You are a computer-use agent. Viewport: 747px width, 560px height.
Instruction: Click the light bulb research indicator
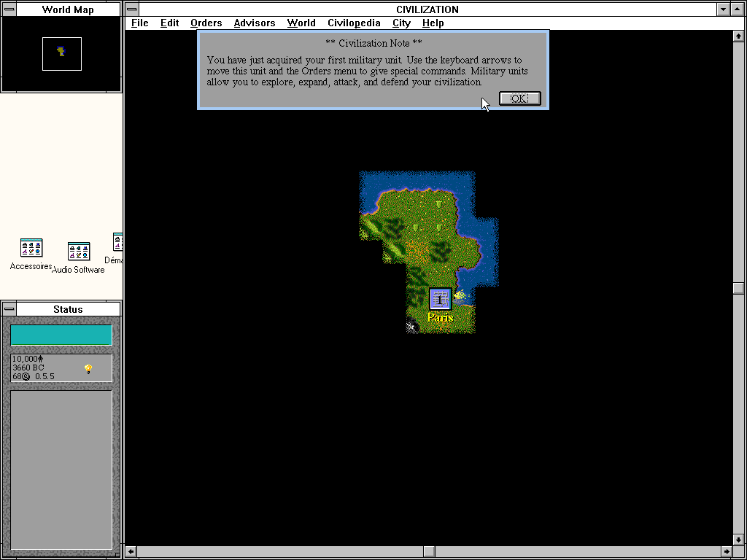(x=88, y=368)
